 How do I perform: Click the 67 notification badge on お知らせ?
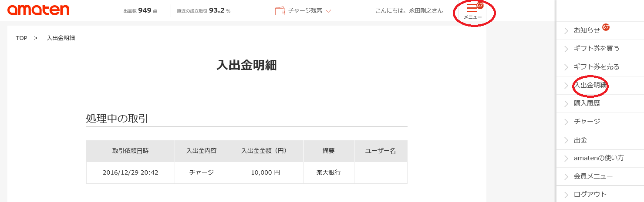pyautogui.click(x=606, y=27)
